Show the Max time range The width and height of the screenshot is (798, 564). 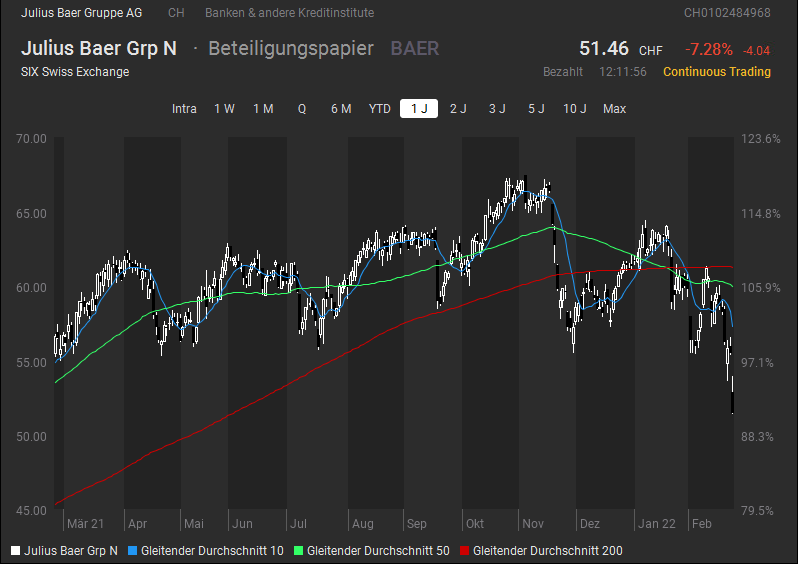pyautogui.click(x=614, y=109)
